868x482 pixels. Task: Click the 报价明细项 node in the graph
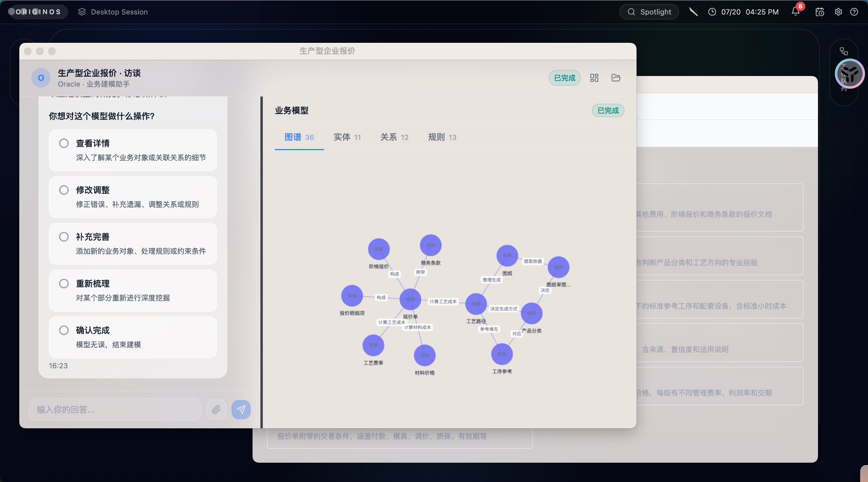coord(352,296)
